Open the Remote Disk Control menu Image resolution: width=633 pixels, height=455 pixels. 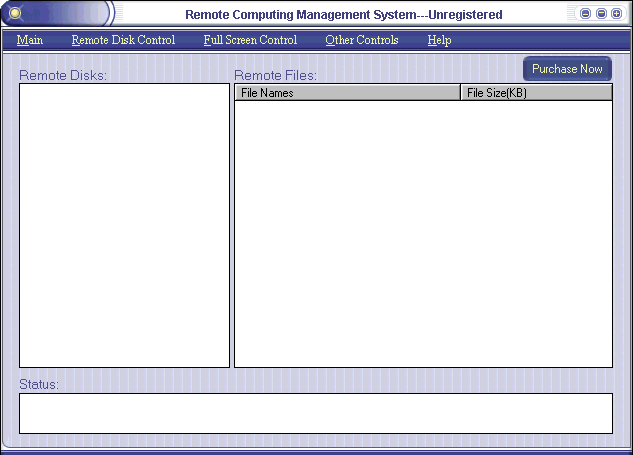click(123, 40)
